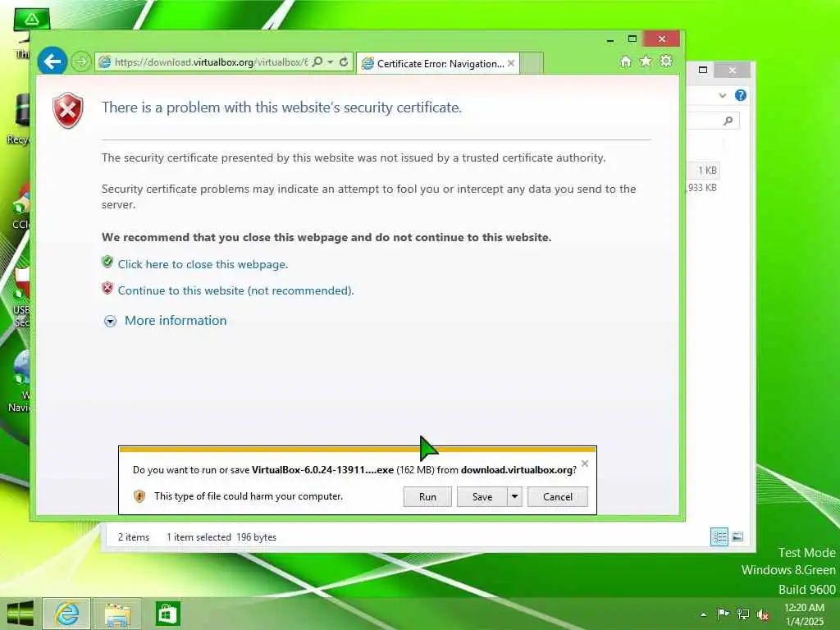The width and height of the screenshot is (840, 630).
Task: Click here to close this webpage link
Action: click(203, 265)
